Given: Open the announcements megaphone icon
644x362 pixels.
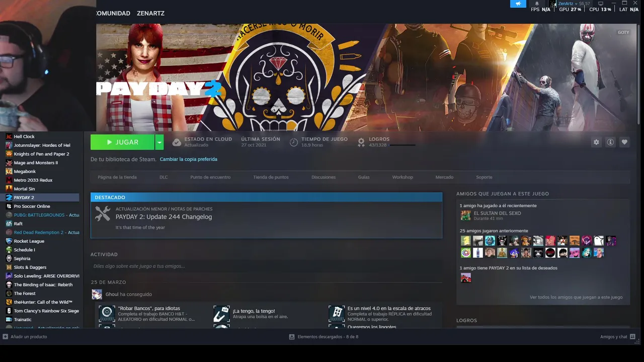Looking at the screenshot, I should (518, 4).
